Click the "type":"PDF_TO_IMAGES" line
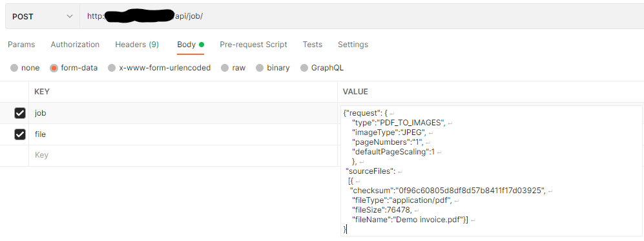The height and width of the screenshot is (241, 644). pyautogui.click(x=399, y=123)
